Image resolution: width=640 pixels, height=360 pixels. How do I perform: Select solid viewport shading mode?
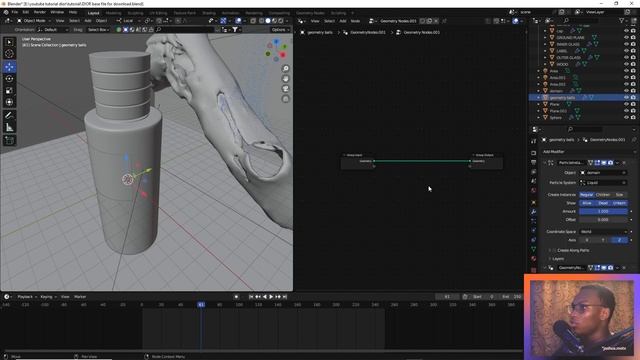coord(268,20)
